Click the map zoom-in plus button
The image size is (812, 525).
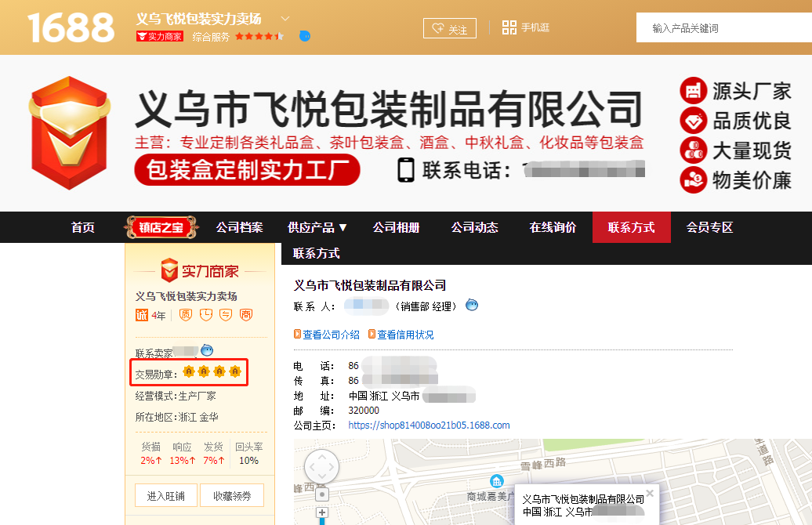point(322,512)
